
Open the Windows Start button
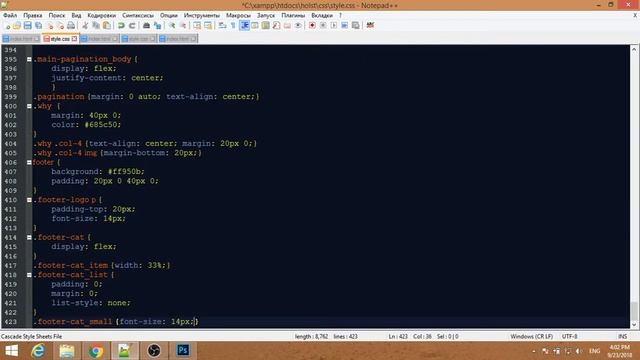click(x=11, y=351)
